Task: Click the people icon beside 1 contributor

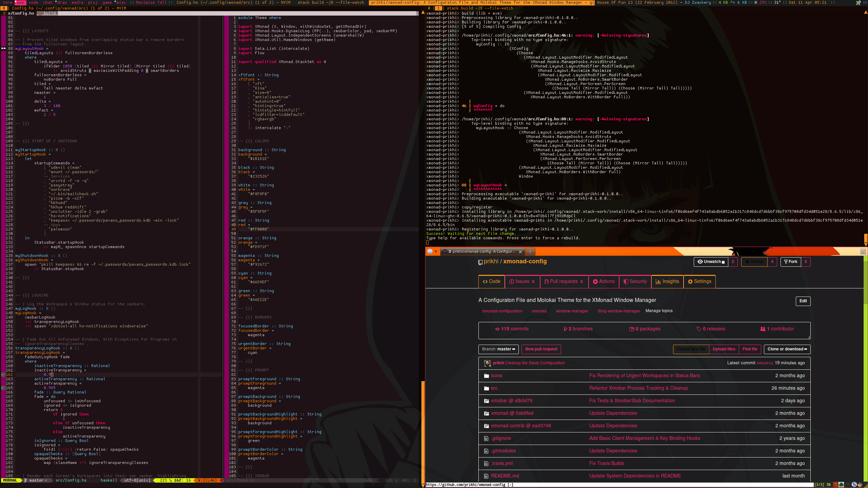Action: 763,329
